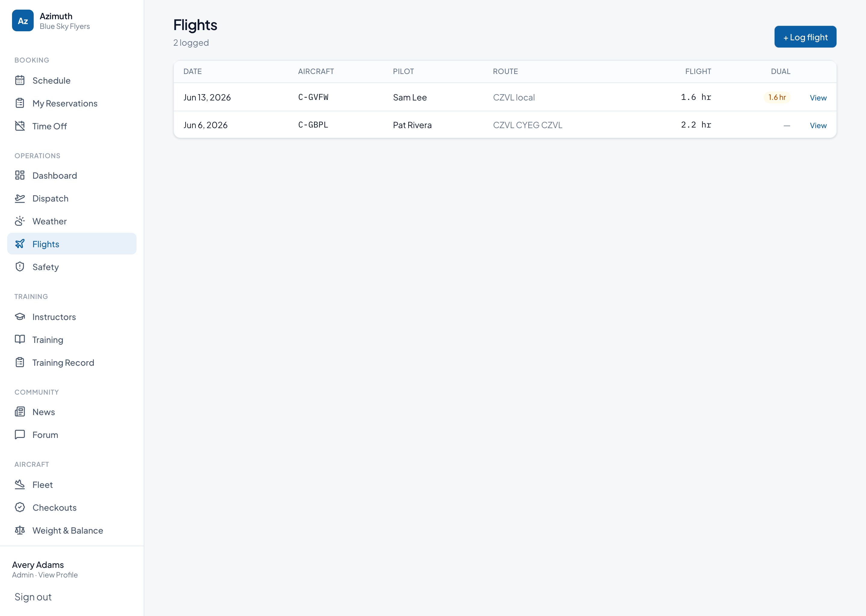Screen dimensions: 866x616
Task: Click the Safety shield icon
Action: [20, 267]
